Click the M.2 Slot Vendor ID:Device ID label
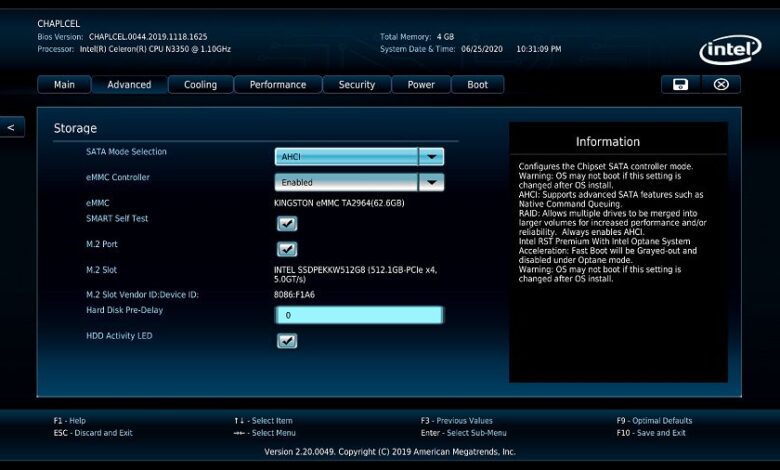The width and height of the screenshot is (780, 470). [x=142, y=294]
